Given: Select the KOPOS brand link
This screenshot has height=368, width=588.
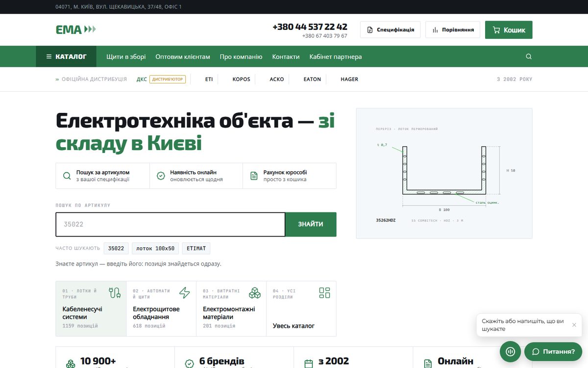Looking at the screenshot, I should click(x=241, y=79).
